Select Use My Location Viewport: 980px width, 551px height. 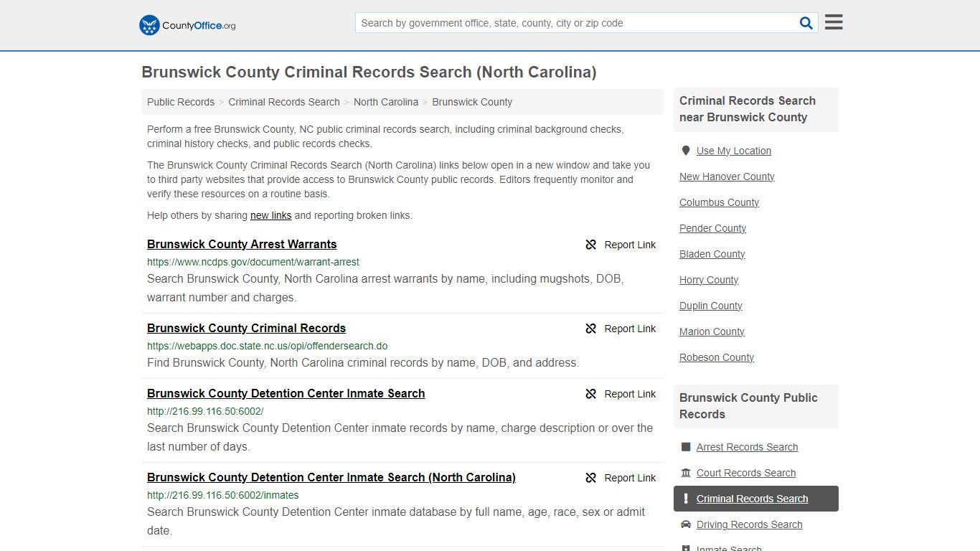(734, 151)
